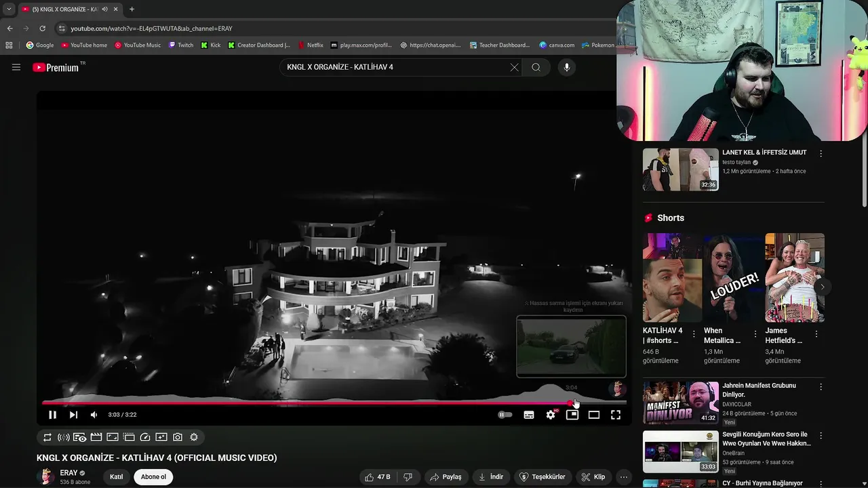Take a screenshot with camera icon
Screen dimensions: 868x488
[x=178, y=437]
